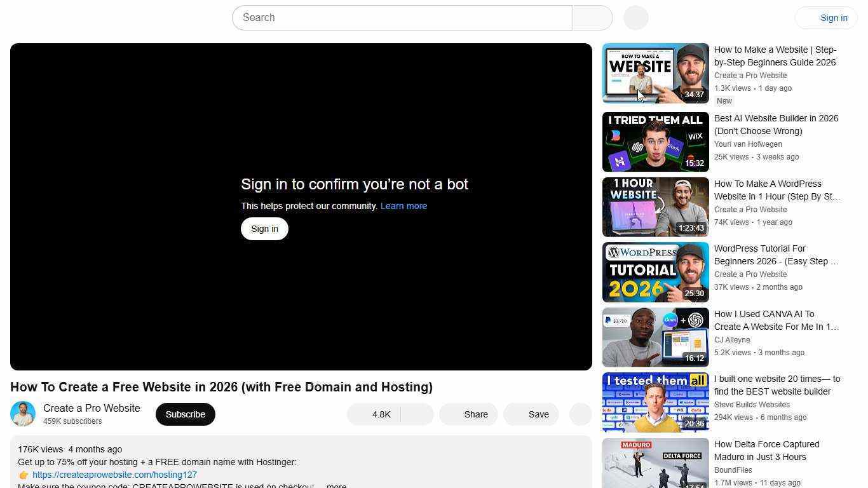Screen dimensions: 868x488
Task: Open the more actions menu next to Save
Action: pyautogui.click(x=580, y=414)
